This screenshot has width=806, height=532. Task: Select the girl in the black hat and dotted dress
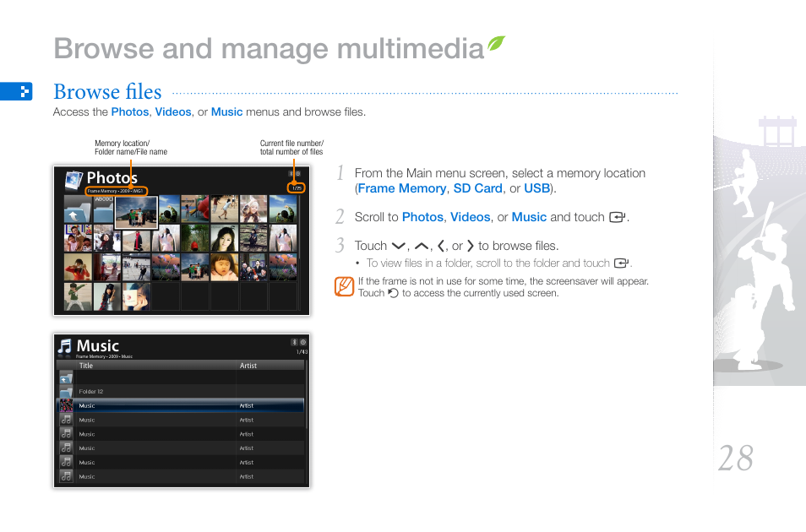pos(107,296)
